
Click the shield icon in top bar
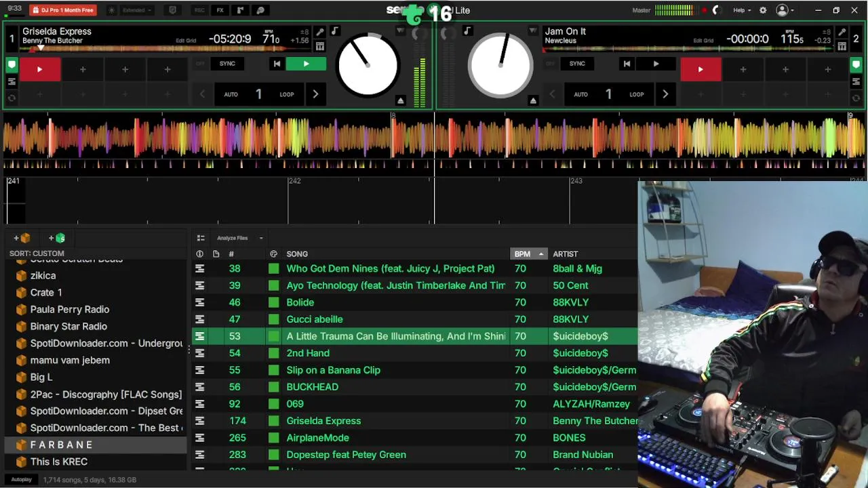pyautogui.click(x=172, y=10)
